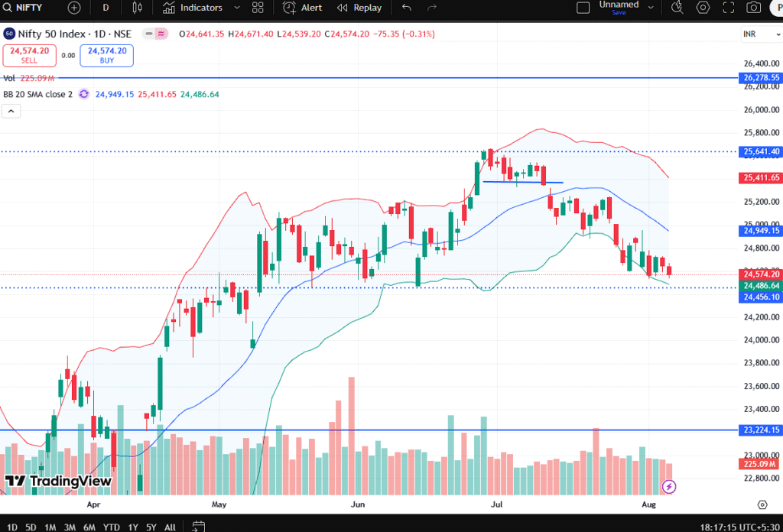Switch to the 6M time range
The width and height of the screenshot is (783, 532).
pyautogui.click(x=89, y=527)
